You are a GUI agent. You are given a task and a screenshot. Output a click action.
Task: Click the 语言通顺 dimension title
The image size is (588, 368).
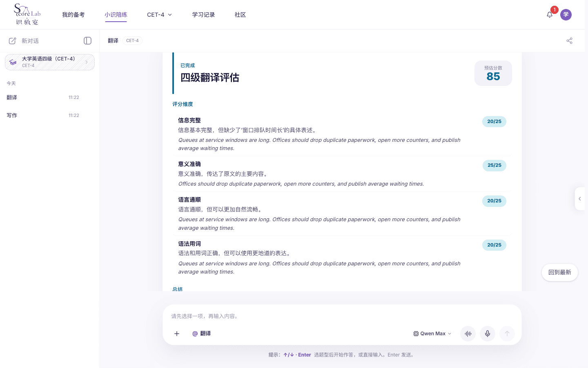(189, 200)
